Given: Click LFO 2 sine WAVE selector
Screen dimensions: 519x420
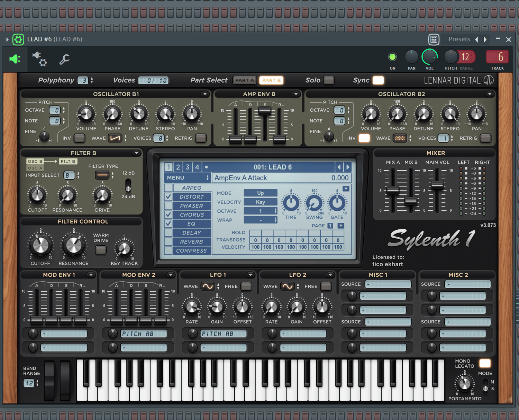Looking at the screenshot, I should pos(288,286).
